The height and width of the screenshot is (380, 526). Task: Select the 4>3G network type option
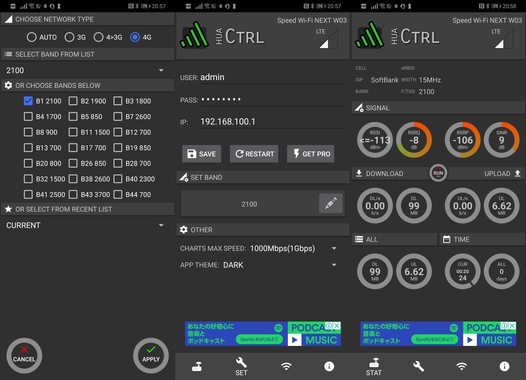pos(98,37)
